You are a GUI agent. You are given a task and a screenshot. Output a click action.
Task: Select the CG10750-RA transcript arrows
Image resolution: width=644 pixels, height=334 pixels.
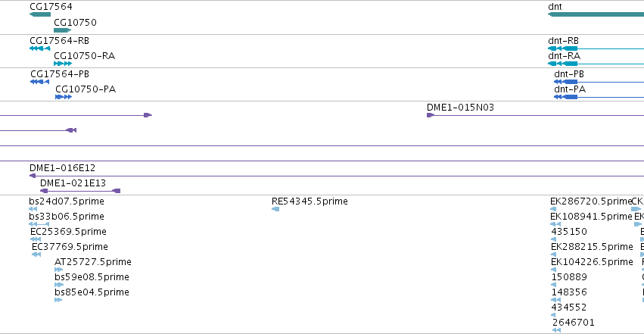(63, 64)
